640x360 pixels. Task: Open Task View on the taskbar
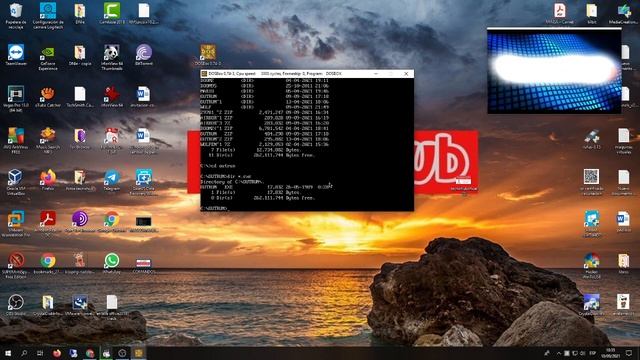(40, 353)
